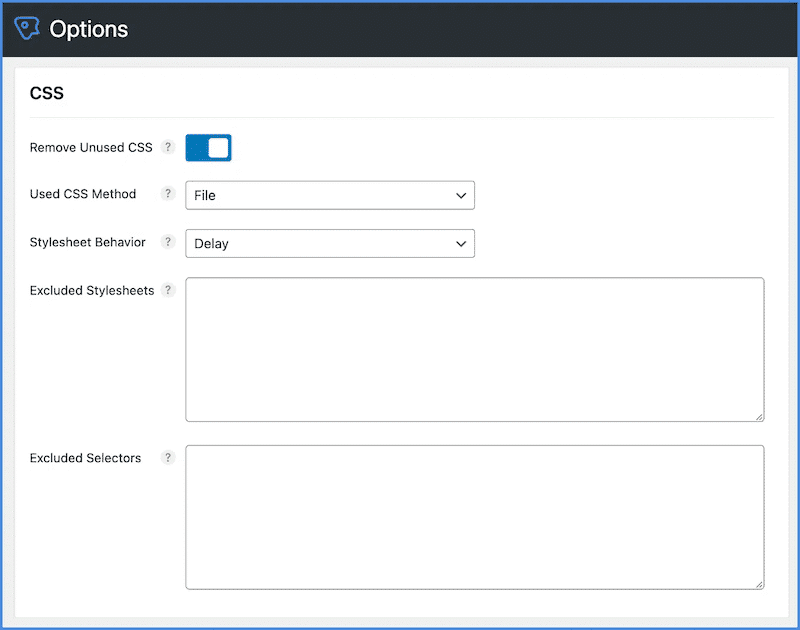Click inside the Excluded Selectors text area
Image resolution: width=800 pixels, height=630 pixels.
(x=475, y=517)
